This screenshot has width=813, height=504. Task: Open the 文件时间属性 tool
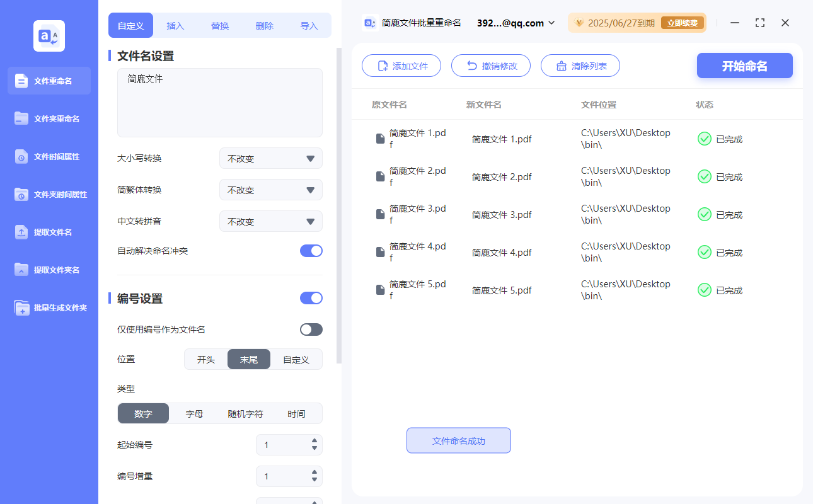pyautogui.click(x=49, y=156)
